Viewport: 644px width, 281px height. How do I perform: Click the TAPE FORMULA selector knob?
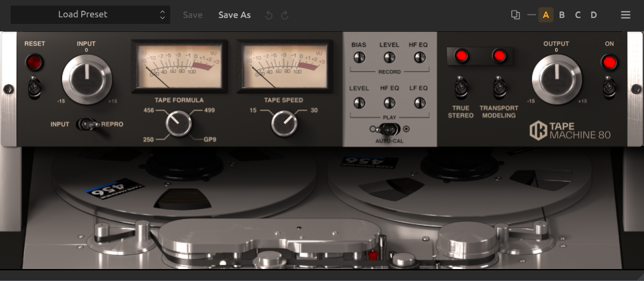(178, 123)
